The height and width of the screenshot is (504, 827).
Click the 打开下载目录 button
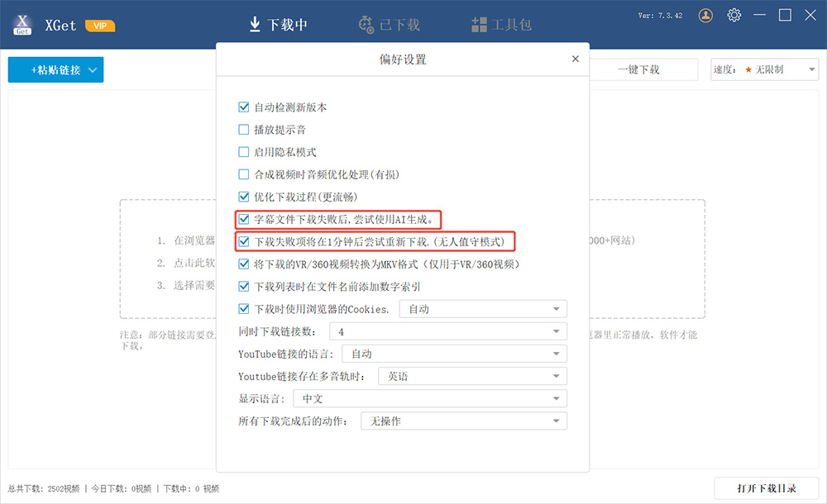(x=766, y=488)
